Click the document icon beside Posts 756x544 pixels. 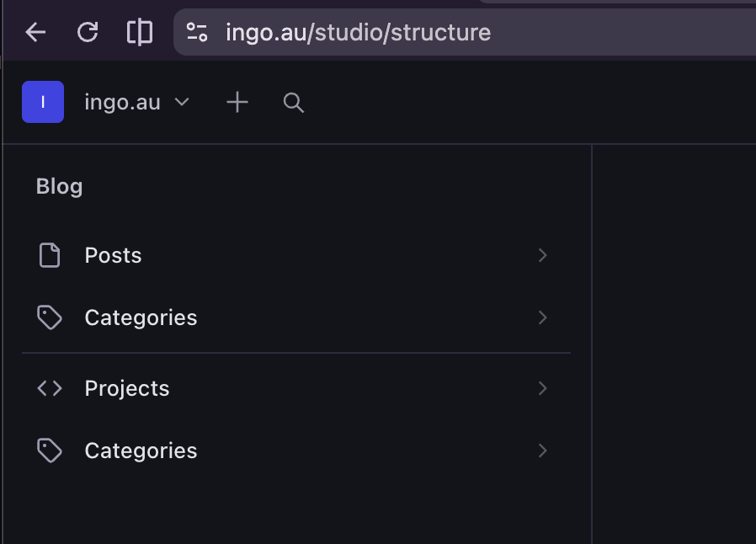click(50, 255)
